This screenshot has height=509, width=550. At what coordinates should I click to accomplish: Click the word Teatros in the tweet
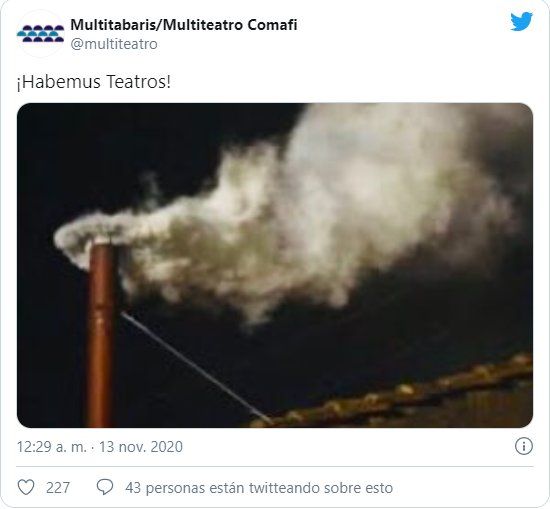[138, 82]
